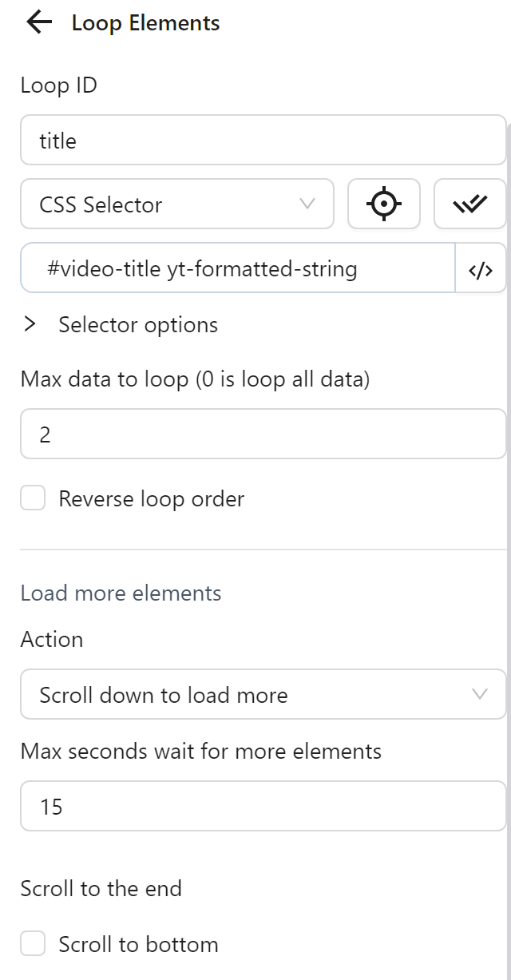Viewport: 511px width, 980px height.
Task: Check the Scroll to bottom option
Action: click(32, 943)
